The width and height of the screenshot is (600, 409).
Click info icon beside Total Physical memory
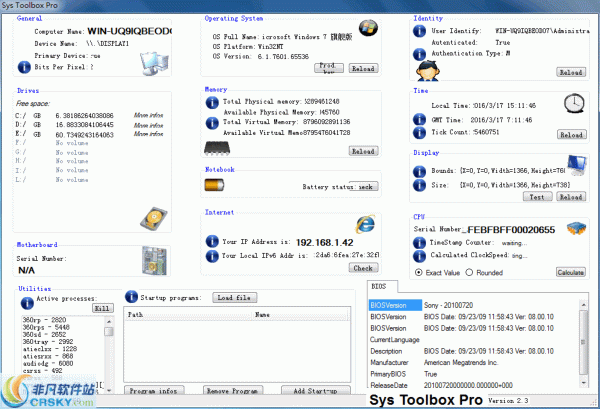(x=212, y=103)
